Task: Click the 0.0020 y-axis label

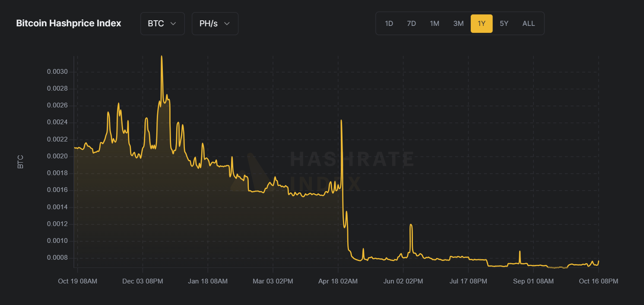Action: pos(57,156)
